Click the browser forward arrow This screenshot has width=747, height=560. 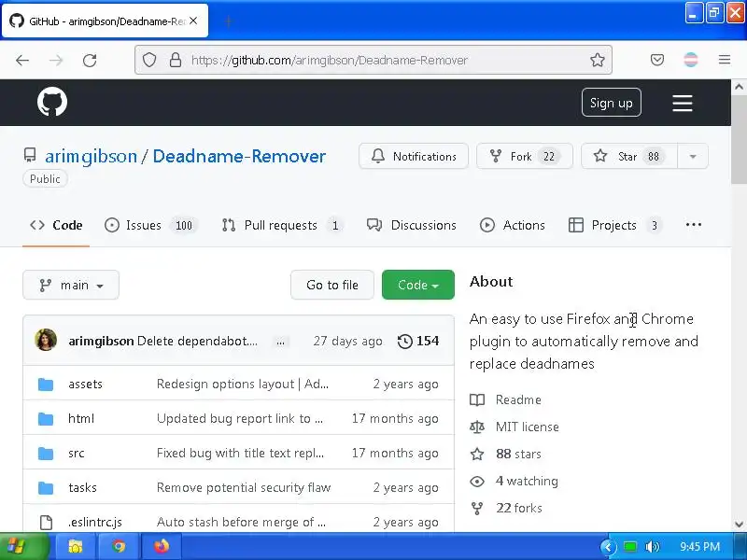56,60
